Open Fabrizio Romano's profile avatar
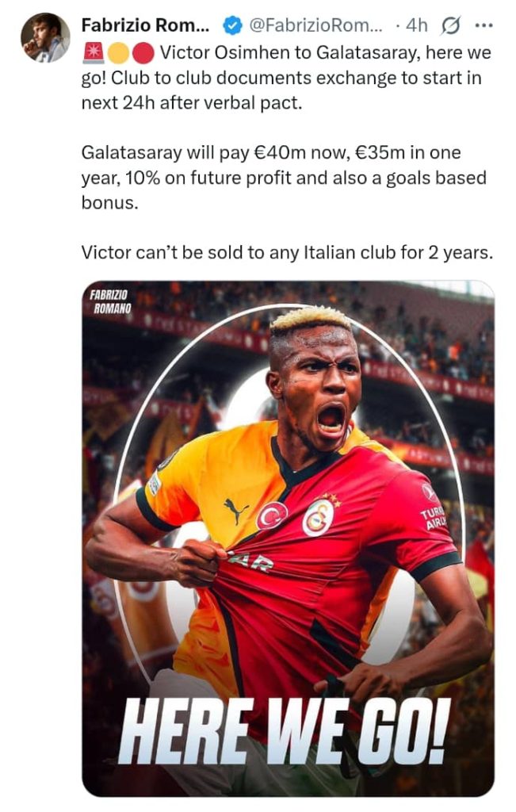516x812 pixels. tap(45, 37)
